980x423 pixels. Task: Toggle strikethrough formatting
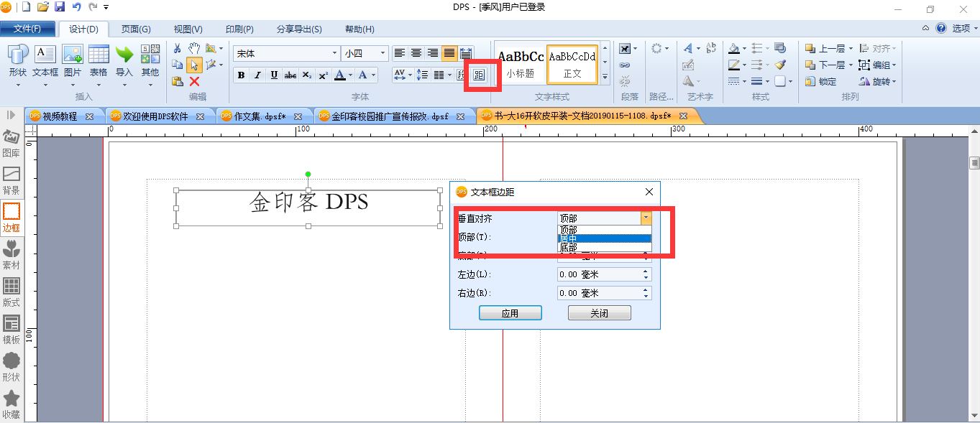(290, 75)
